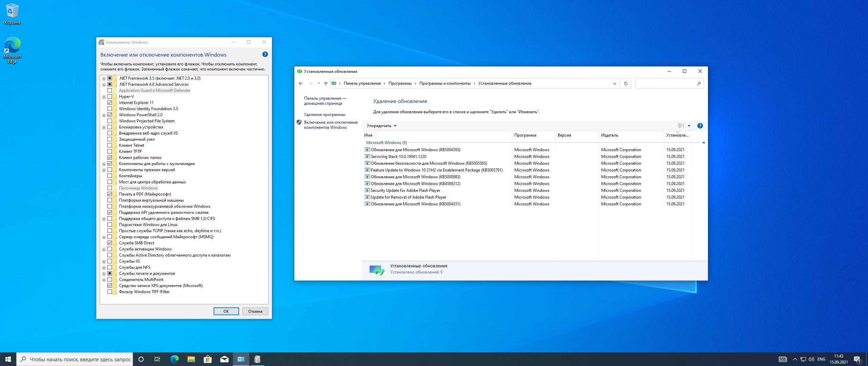The height and width of the screenshot is (366, 868).
Task: Go up one level with the up arrow
Action: (325, 83)
